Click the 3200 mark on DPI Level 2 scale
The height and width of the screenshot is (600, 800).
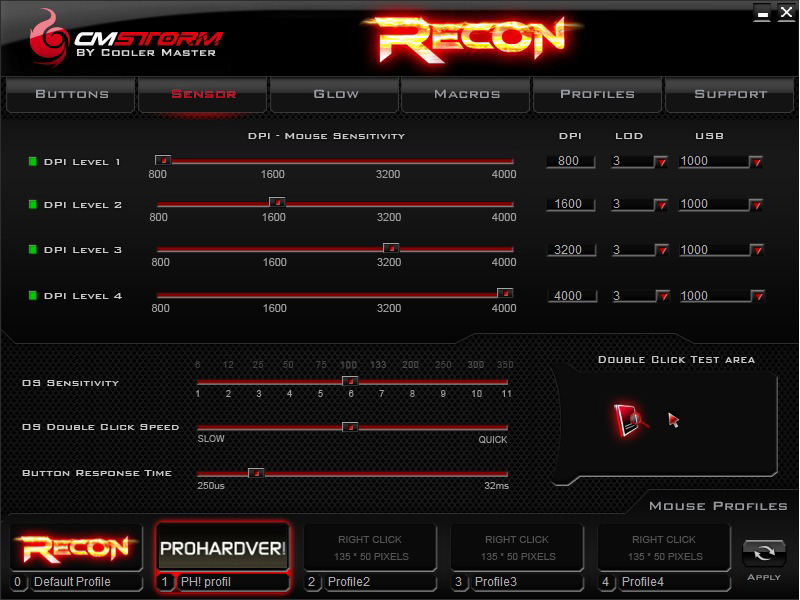[389, 217]
